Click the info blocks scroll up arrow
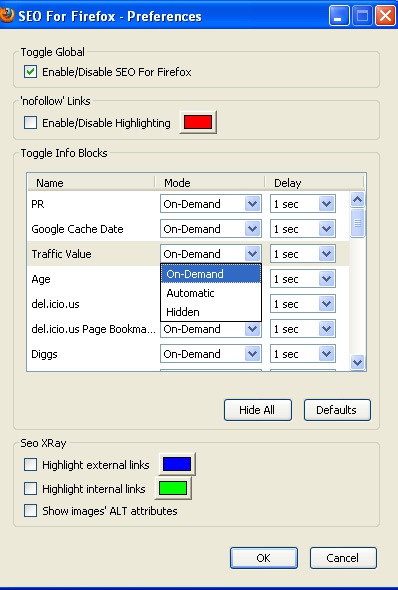Image resolution: width=398 pixels, height=590 pixels. click(357, 199)
